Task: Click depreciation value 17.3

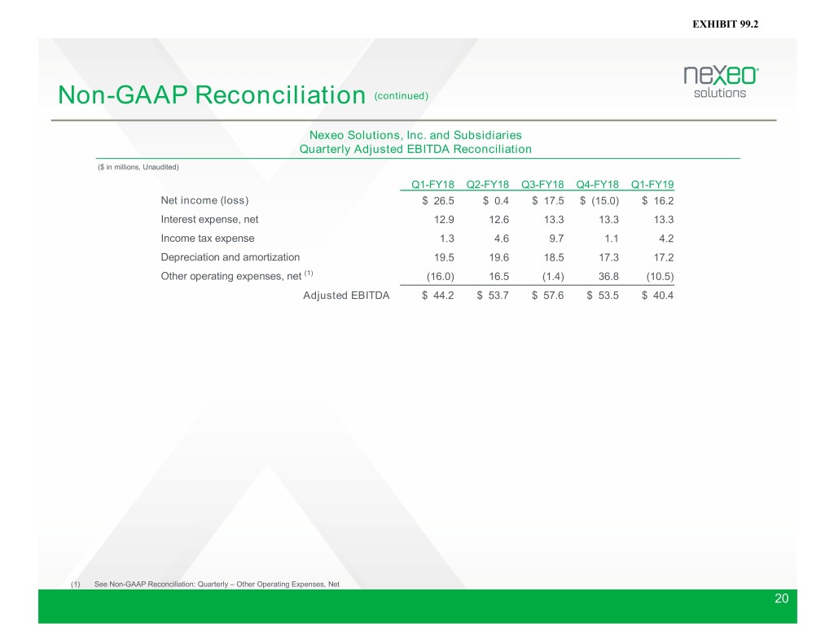Action: (609, 257)
